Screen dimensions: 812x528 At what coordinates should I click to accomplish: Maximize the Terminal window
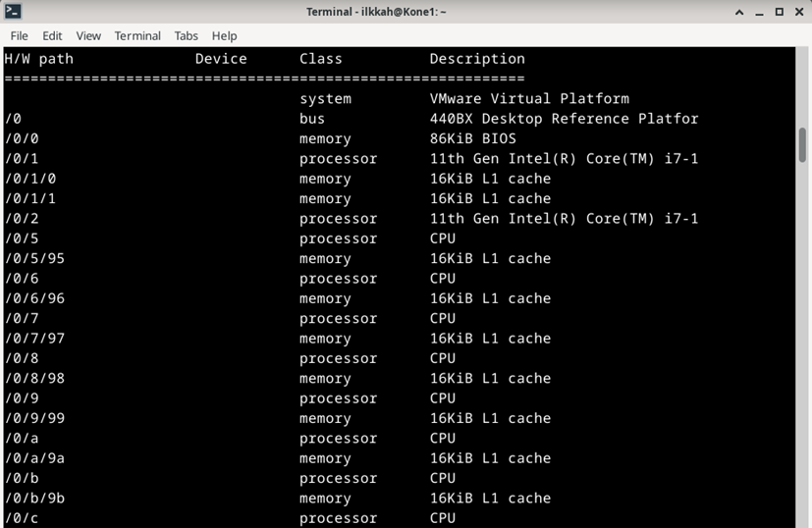[x=780, y=12]
